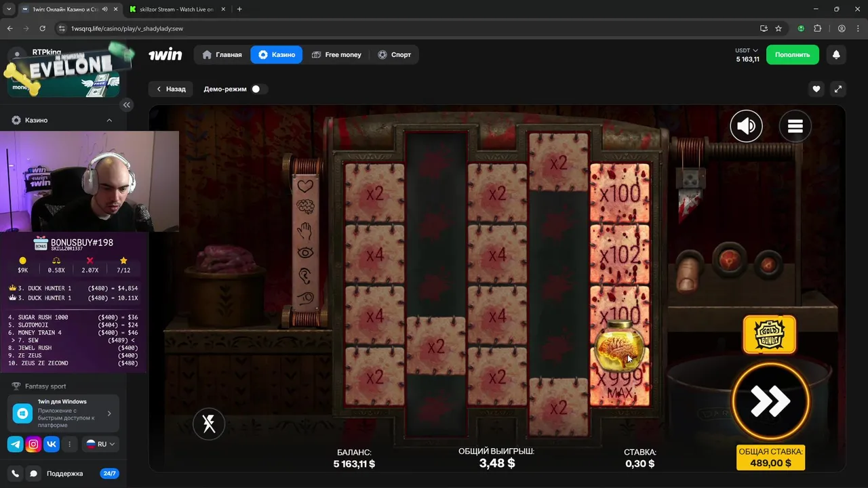Mute the game sound speaker icon
This screenshot has width=868, height=488.
point(746,126)
